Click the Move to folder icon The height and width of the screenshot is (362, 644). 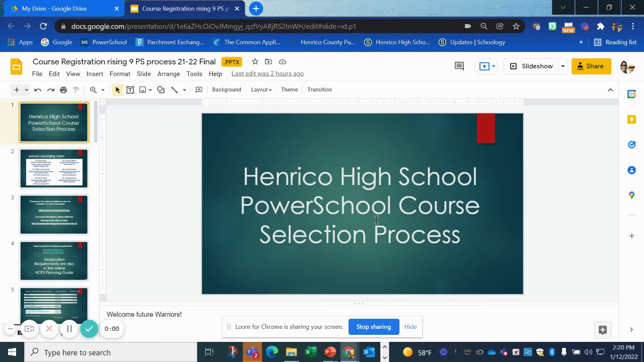(269, 62)
